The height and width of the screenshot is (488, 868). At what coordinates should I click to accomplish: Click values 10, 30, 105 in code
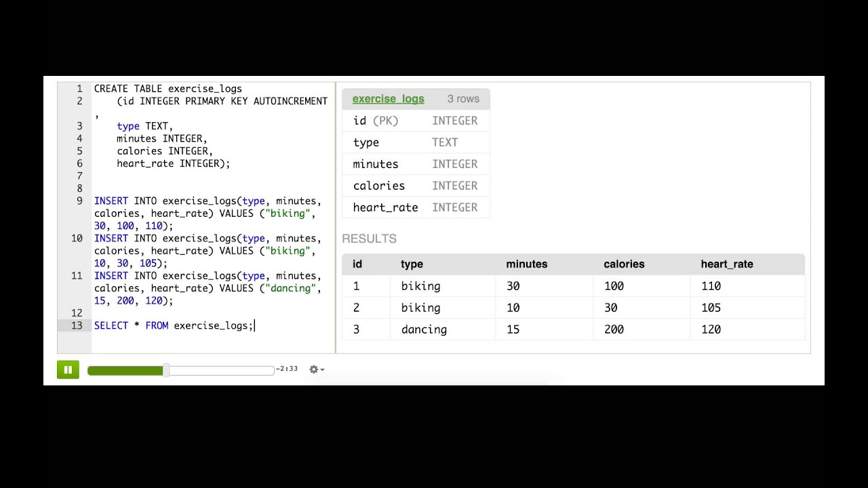(x=131, y=264)
